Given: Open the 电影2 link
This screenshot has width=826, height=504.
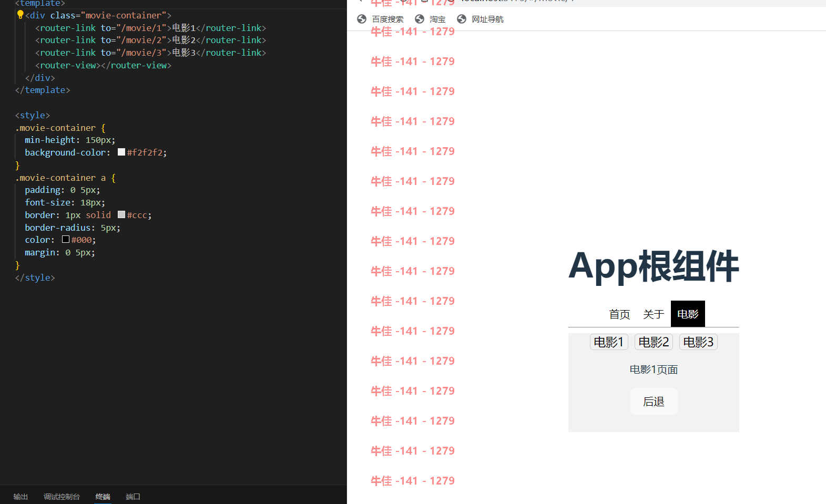Looking at the screenshot, I should point(654,342).
